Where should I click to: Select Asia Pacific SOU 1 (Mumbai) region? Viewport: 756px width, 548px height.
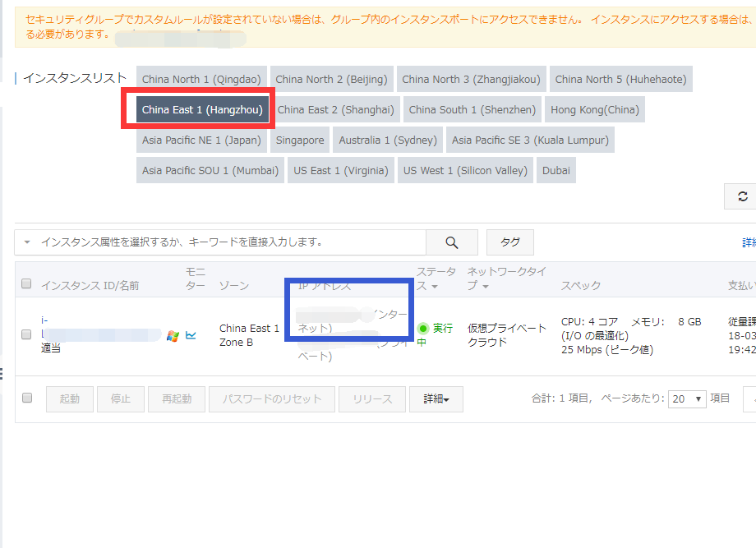pyautogui.click(x=210, y=171)
